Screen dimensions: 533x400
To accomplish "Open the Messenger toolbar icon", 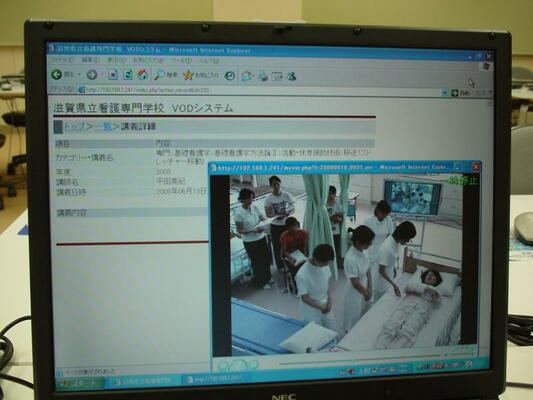I will 291,76.
